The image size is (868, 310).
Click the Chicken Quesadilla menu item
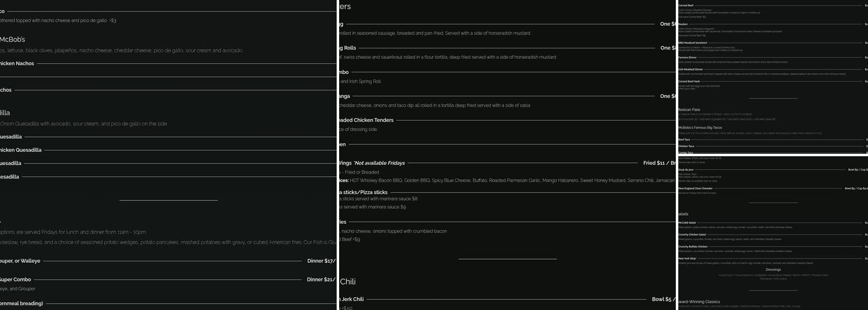pos(20,150)
